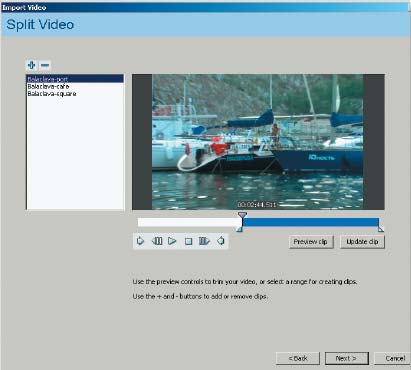Click the timecode overlay on the video

click(257, 204)
